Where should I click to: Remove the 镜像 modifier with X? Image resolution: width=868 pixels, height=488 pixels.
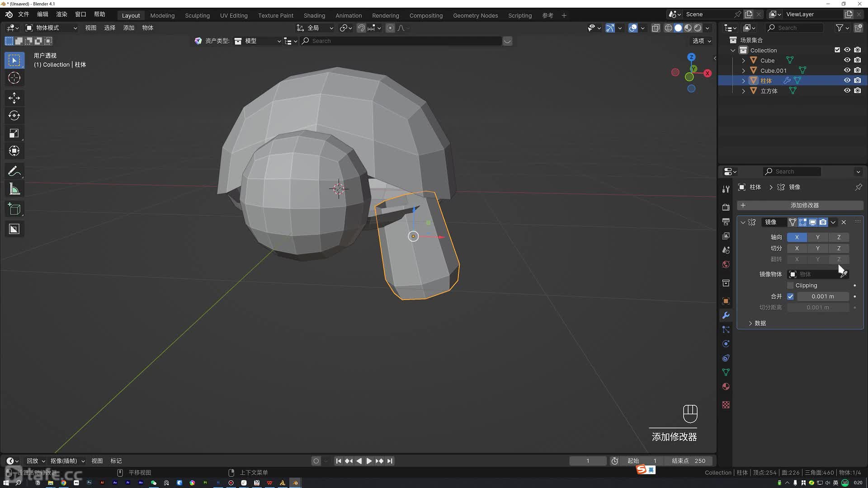tap(844, 222)
